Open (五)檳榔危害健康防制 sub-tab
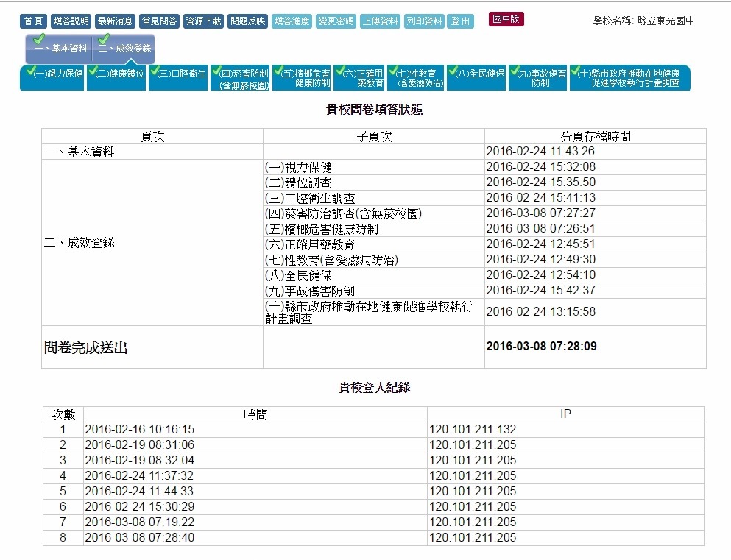This screenshot has height=560, width=731. coord(302,77)
